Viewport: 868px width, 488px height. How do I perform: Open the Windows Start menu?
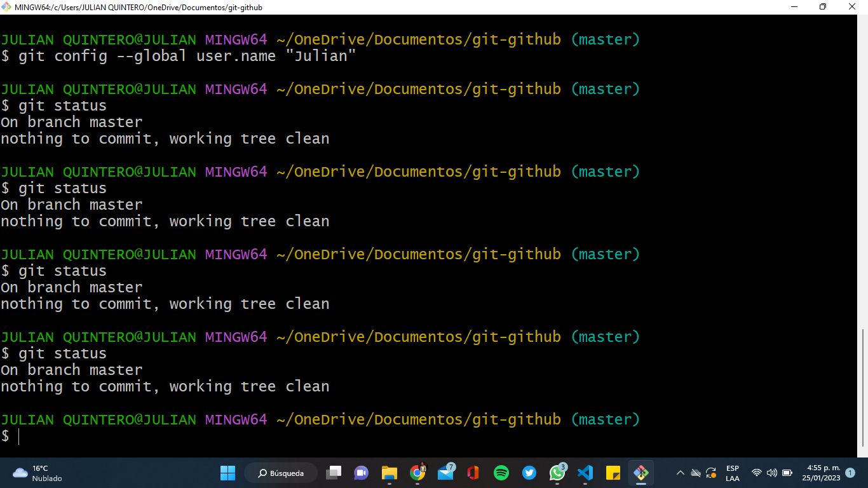pyautogui.click(x=227, y=473)
